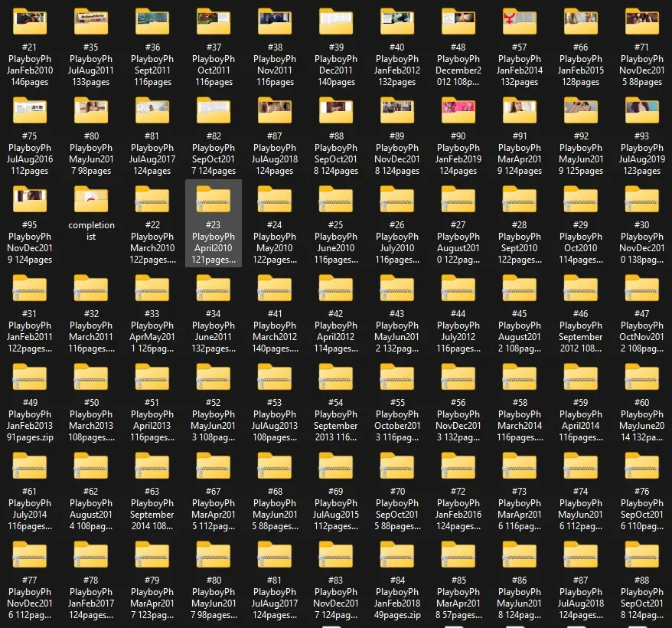Click file name '#54 PlayboyPh September 2013 116...'
This screenshot has width=672, height=628.
pos(336,420)
